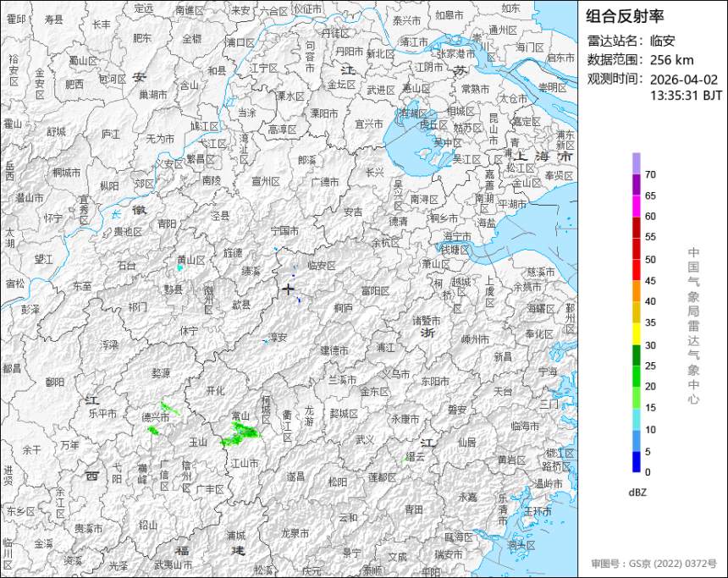Select the dark blue 0 dBZ legend color
This screenshot has width=728, height=578.
[x=636, y=461]
